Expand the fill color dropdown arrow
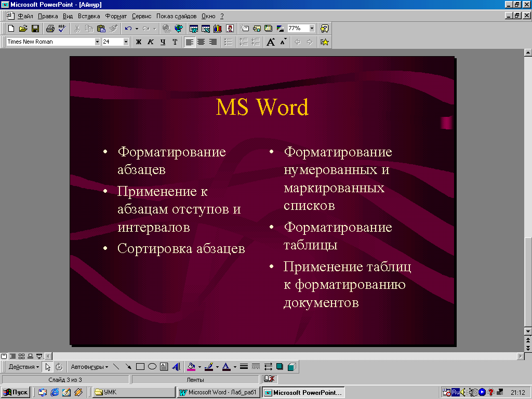532x399 pixels. [x=199, y=367]
